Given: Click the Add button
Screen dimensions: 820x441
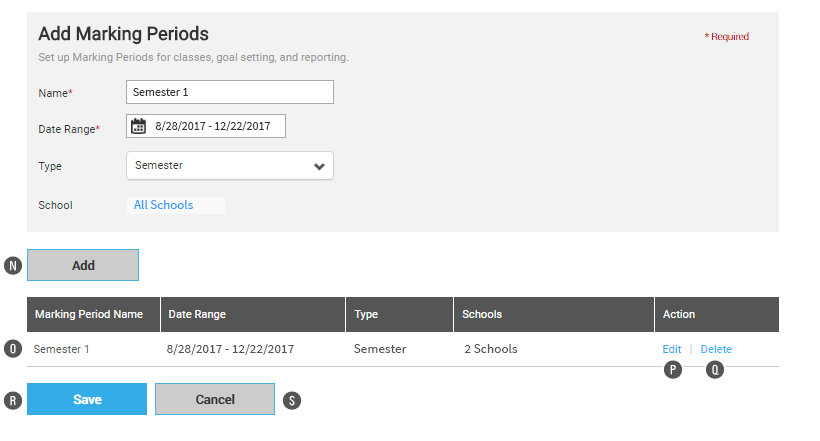Looking at the screenshot, I should [x=83, y=265].
